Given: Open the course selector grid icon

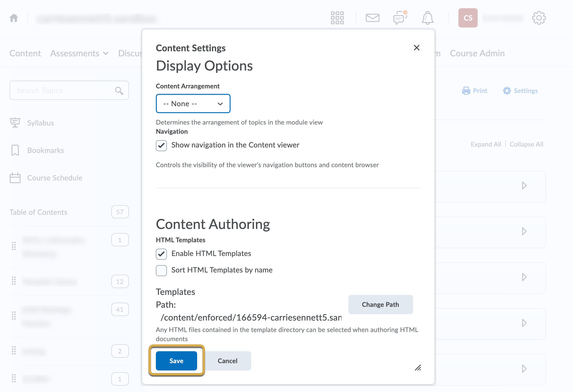Looking at the screenshot, I should [x=337, y=18].
